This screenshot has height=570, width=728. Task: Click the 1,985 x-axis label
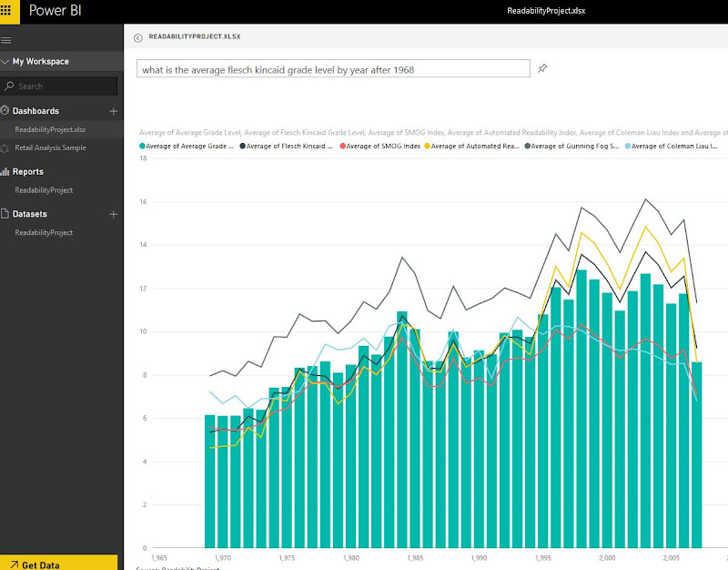pos(415,557)
